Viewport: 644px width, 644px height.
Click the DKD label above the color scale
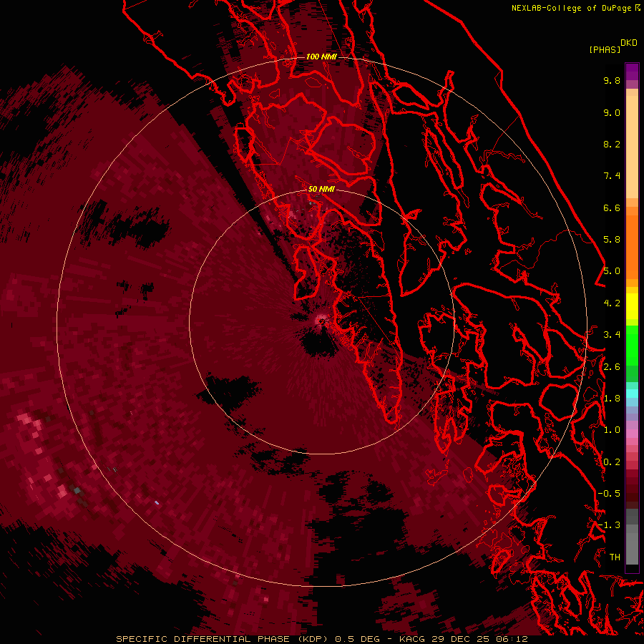629,43
